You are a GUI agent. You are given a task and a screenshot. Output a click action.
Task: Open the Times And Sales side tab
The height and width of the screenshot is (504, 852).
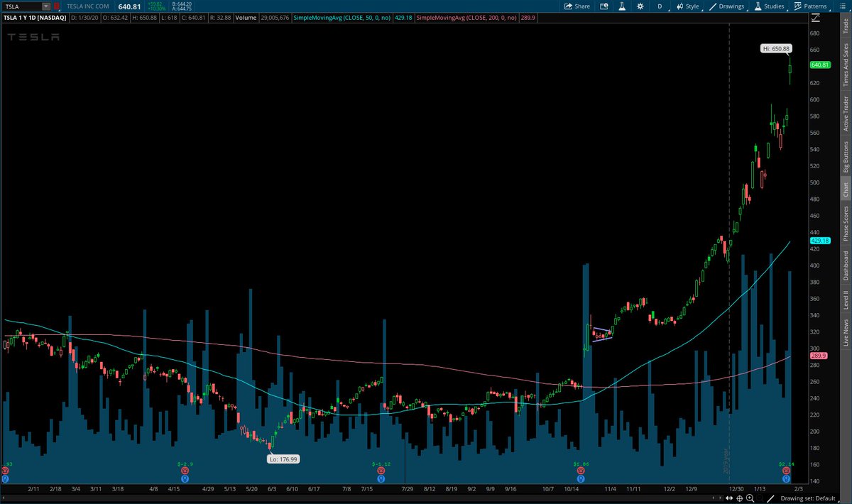[845, 65]
